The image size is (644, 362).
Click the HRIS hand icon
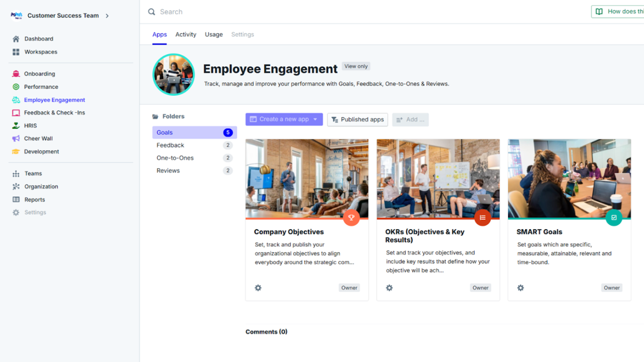click(16, 126)
